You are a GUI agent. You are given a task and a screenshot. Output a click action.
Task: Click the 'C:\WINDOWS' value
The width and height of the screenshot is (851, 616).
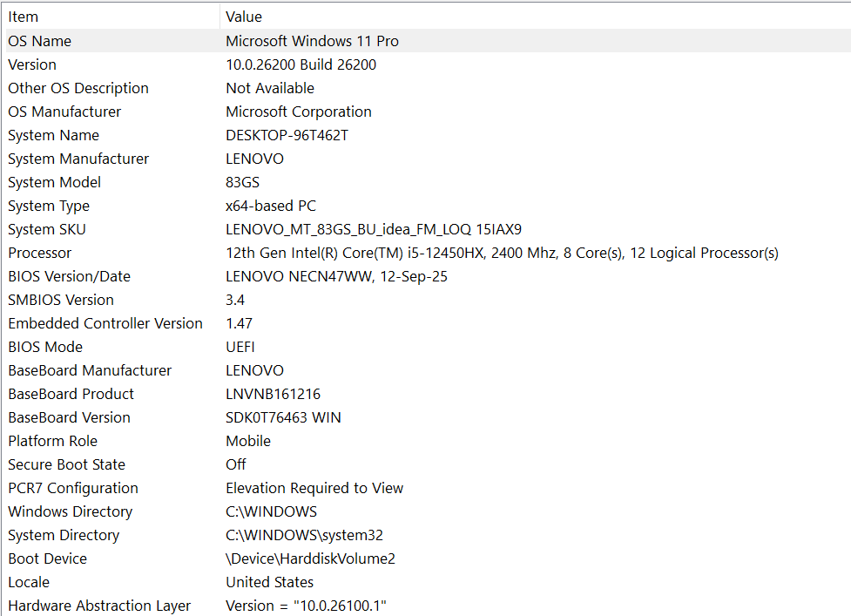(x=272, y=511)
